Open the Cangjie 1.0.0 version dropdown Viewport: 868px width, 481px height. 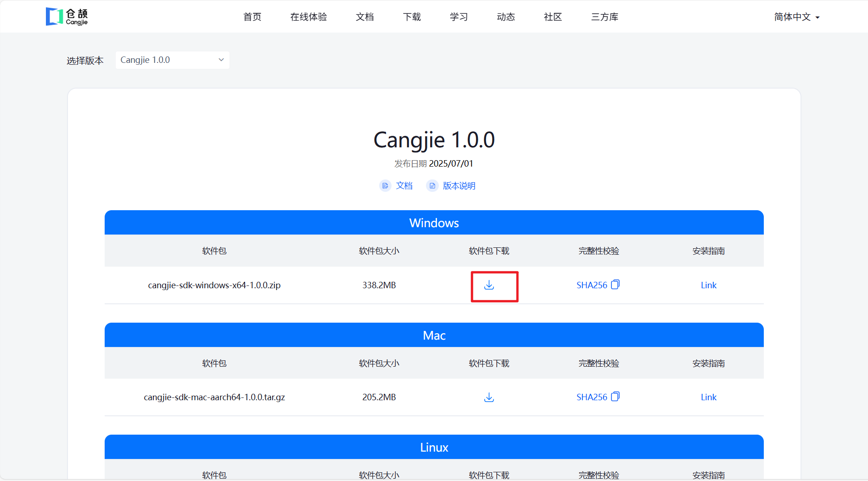(x=173, y=60)
